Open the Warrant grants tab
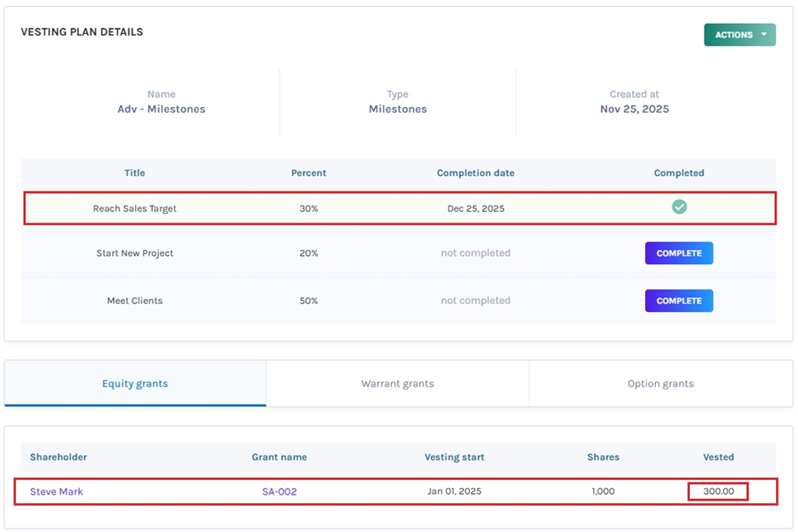Viewport: 798px width, 532px height. click(x=397, y=383)
